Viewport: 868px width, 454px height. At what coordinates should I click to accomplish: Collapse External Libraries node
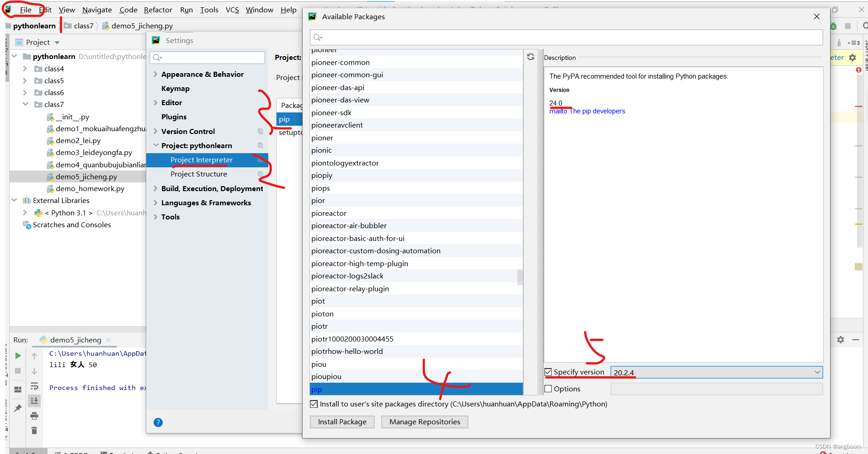point(14,200)
